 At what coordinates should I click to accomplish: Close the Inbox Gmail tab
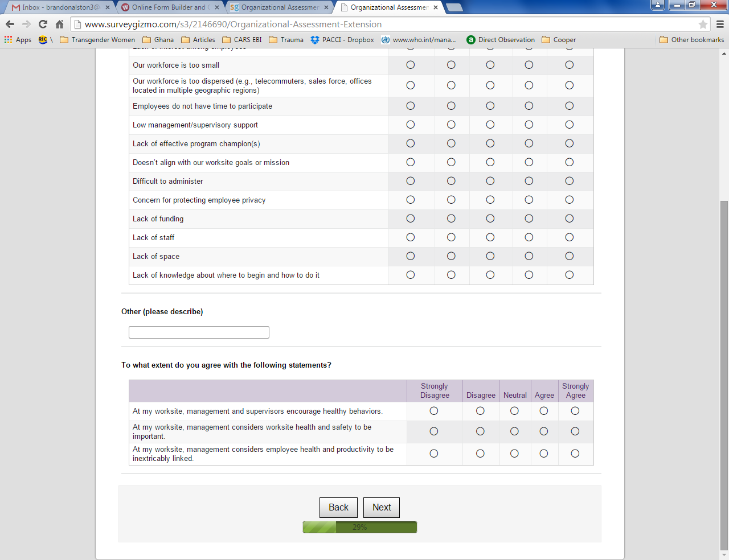(108, 7)
